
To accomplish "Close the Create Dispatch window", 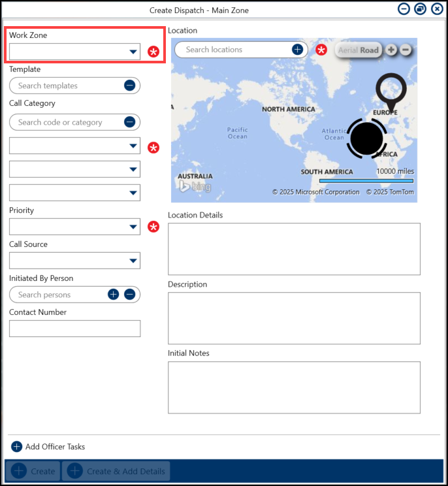I will 437,8.
